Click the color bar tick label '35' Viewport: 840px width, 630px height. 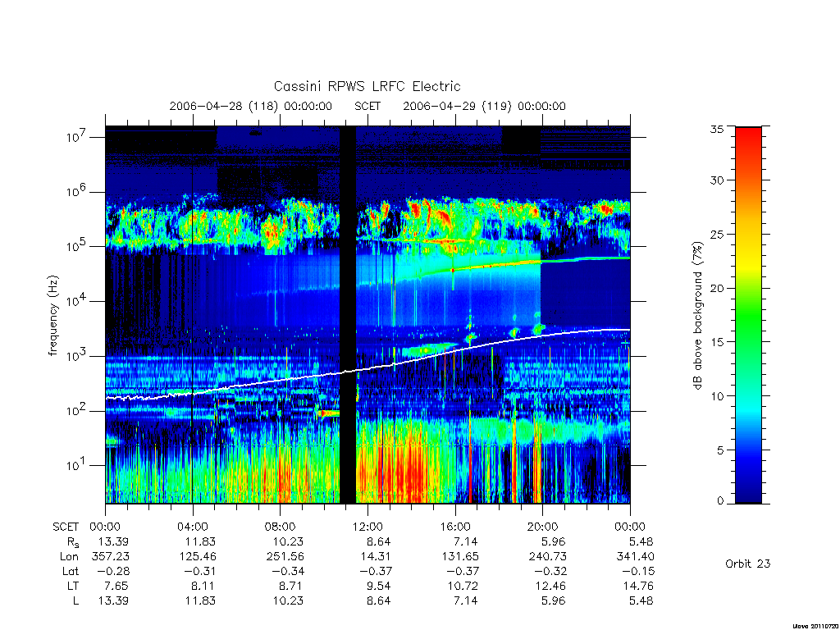tap(717, 129)
